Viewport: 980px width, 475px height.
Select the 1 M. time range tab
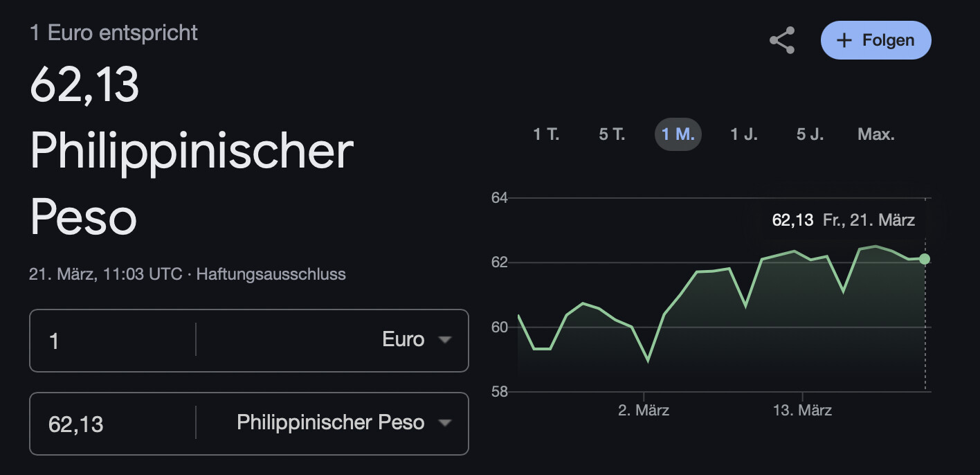click(x=678, y=134)
